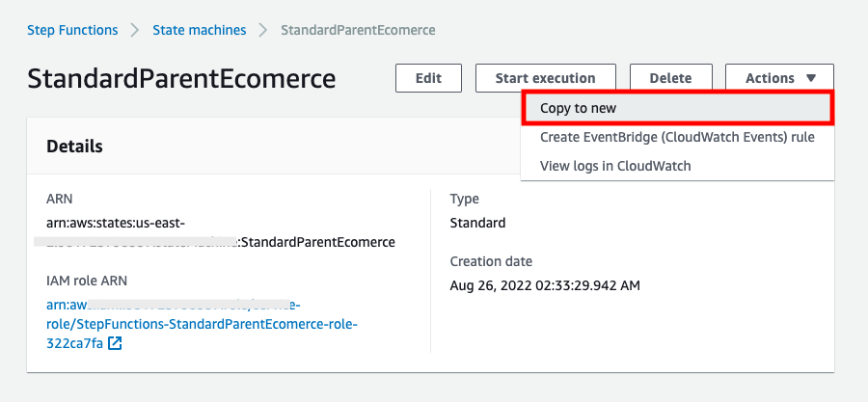This screenshot has height=402, width=868.
Task: Click the IAM role ARN label
Action: coord(87,281)
